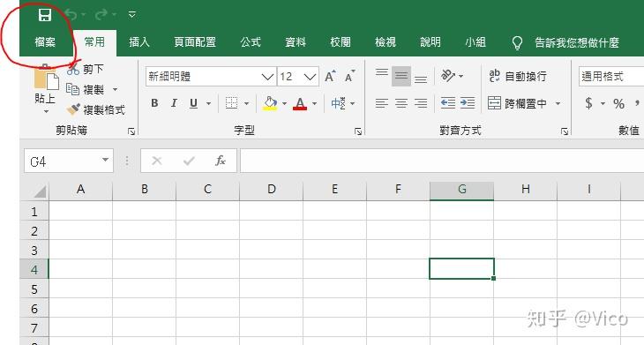Click the 貼上 (Paste) clipboard icon
This screenshot has height=345, width=644.
46,78
